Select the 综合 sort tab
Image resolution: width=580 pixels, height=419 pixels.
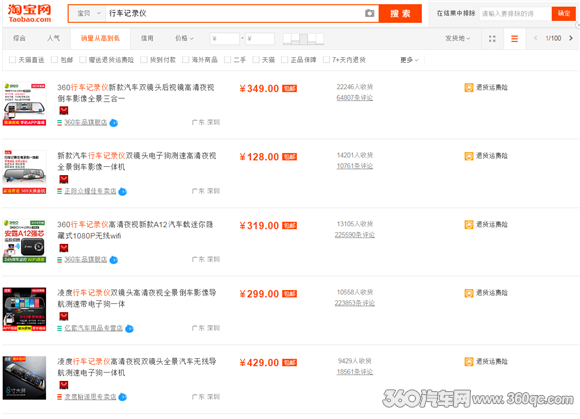[19, 38]
